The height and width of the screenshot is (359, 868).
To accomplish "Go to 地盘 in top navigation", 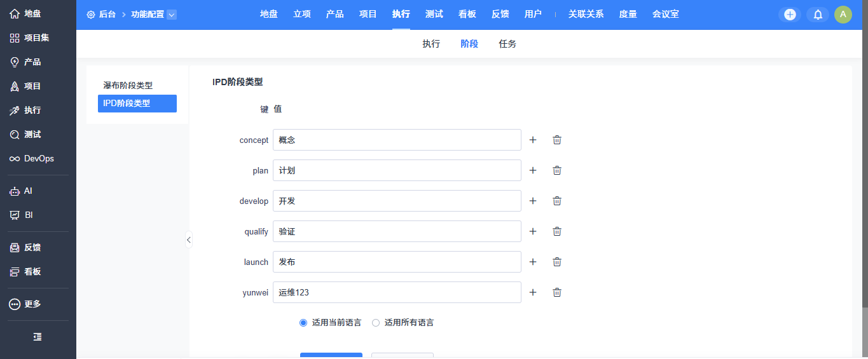I will pos(269,14).
